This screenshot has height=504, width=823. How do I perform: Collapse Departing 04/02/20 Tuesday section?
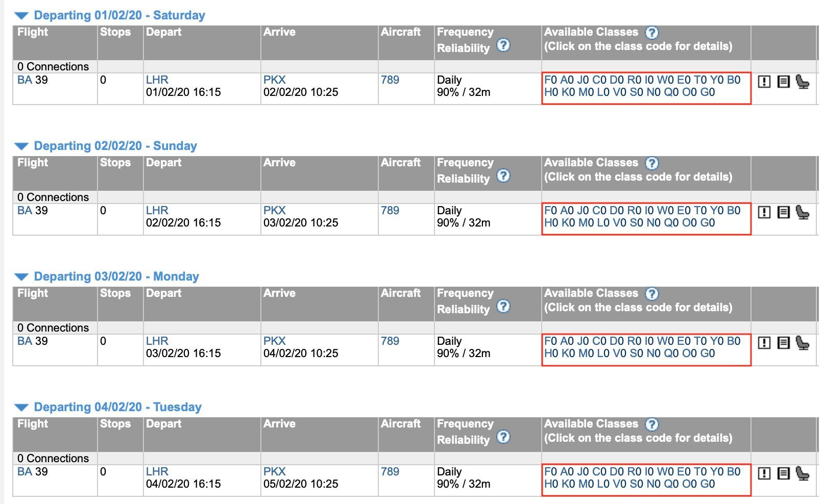(21, 408)
